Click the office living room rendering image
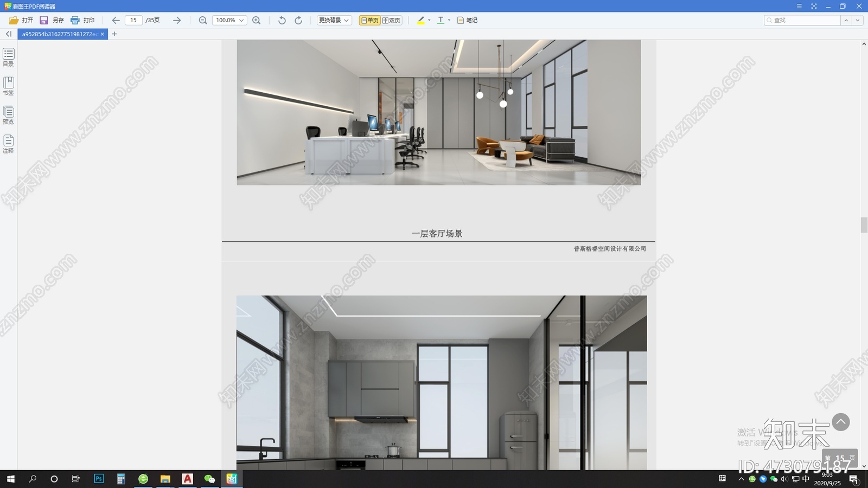The image size is (868, 488). pyautogui.click(x=439, y=112)
